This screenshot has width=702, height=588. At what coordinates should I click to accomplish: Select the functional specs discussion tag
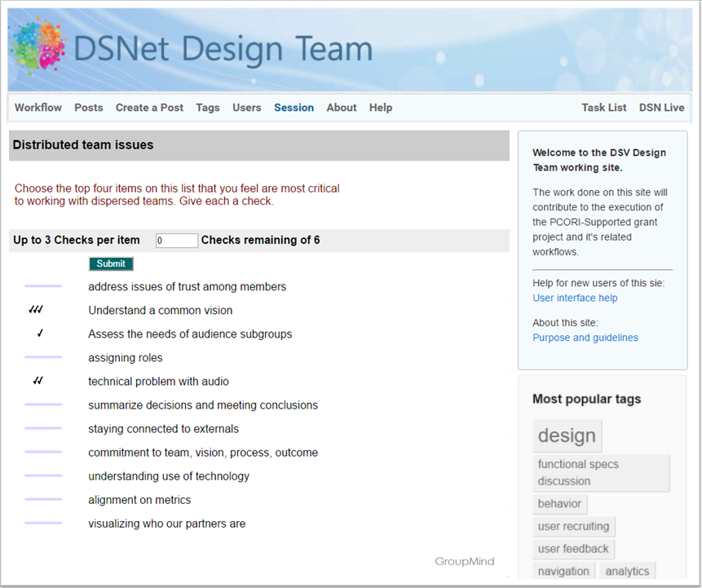(601, 473)
